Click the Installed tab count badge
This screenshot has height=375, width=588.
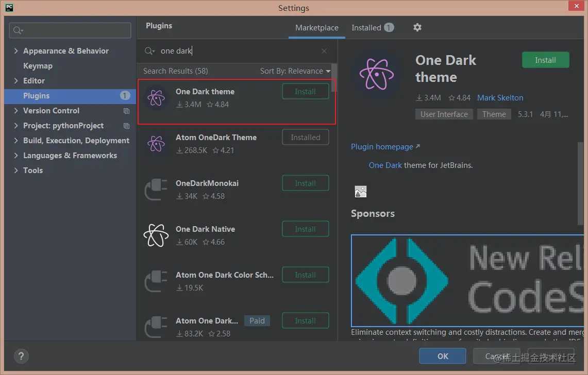[x=389, y=27]
